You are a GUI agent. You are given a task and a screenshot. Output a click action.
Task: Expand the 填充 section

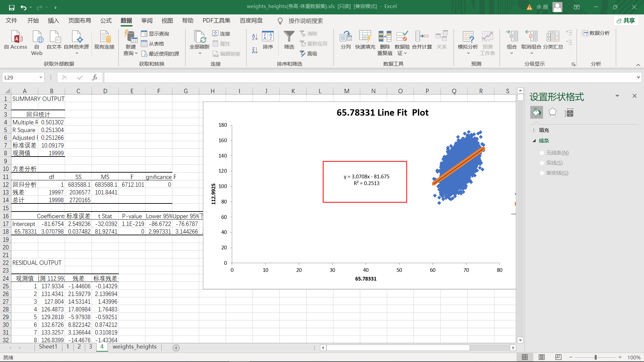coord(534,130)
